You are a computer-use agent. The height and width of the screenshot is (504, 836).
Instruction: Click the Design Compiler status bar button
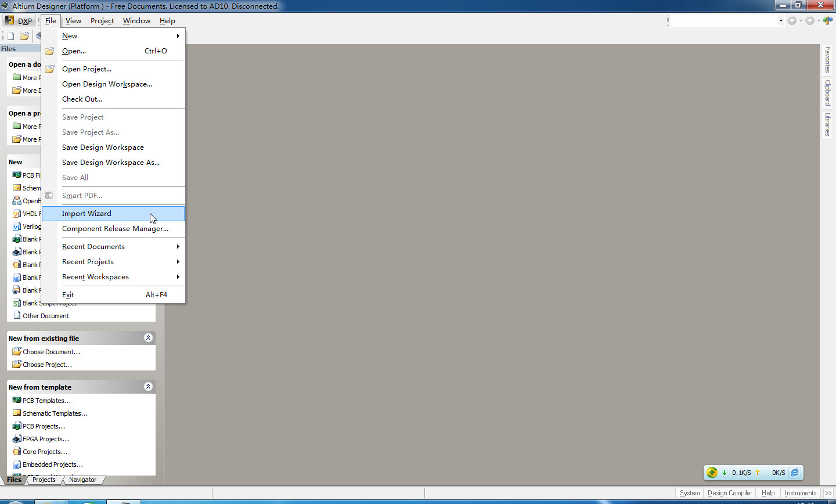(x=730, y=493)
